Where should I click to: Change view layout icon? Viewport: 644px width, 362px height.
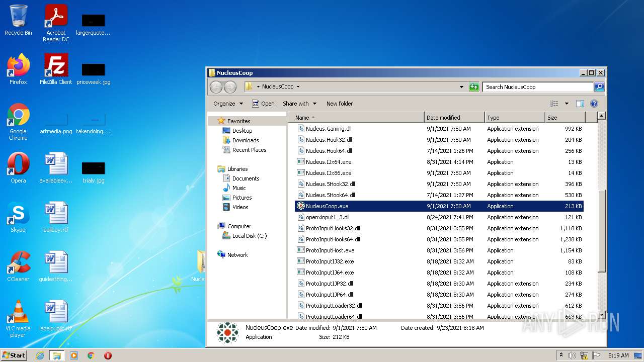554,104
